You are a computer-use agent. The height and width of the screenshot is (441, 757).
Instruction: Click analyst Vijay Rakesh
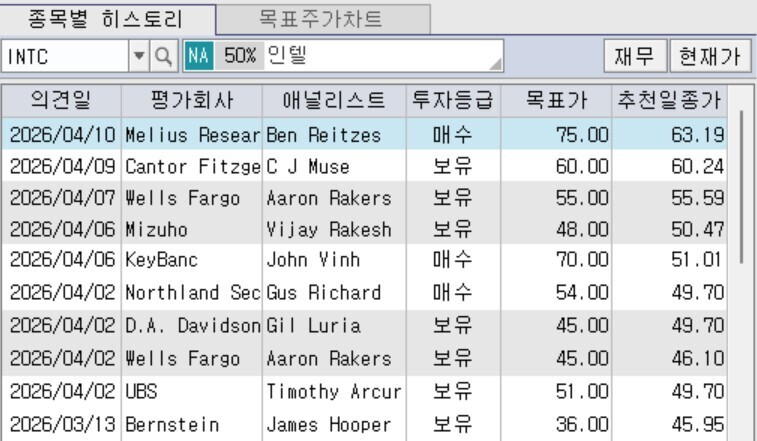pos(329,229)
